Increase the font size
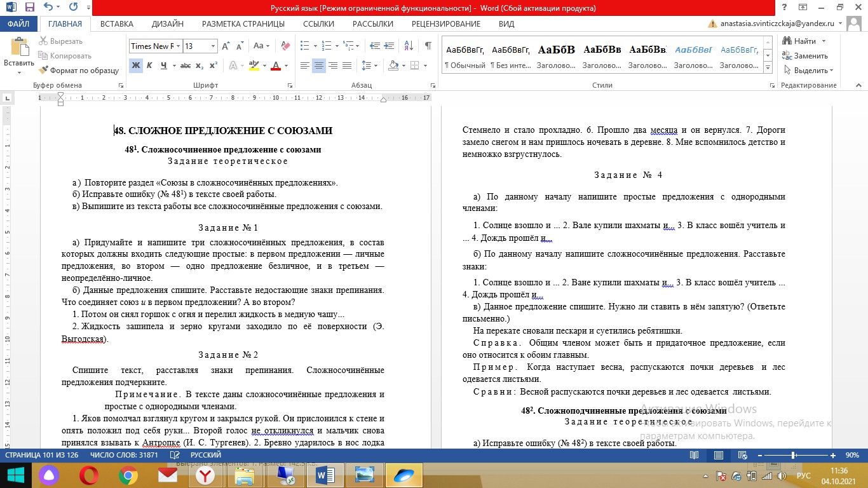The height and width of the screenshot is (488, 868). point(225,46)
